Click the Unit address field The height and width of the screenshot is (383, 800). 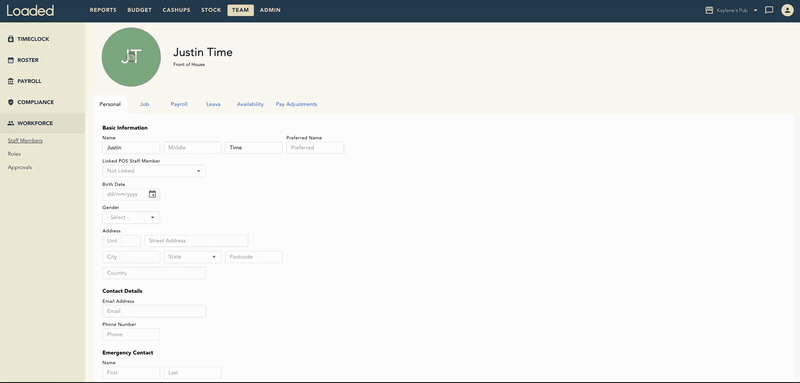click(121, 241)
